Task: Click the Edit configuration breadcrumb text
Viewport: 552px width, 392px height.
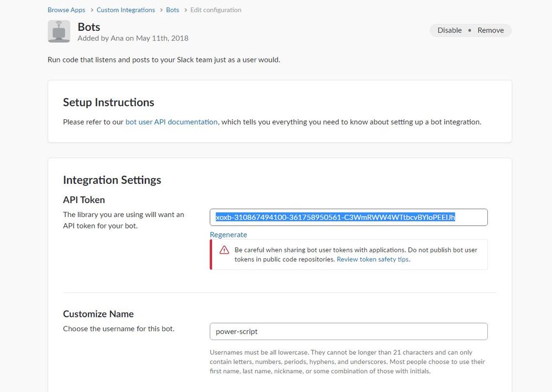Action: pos(216,10)
